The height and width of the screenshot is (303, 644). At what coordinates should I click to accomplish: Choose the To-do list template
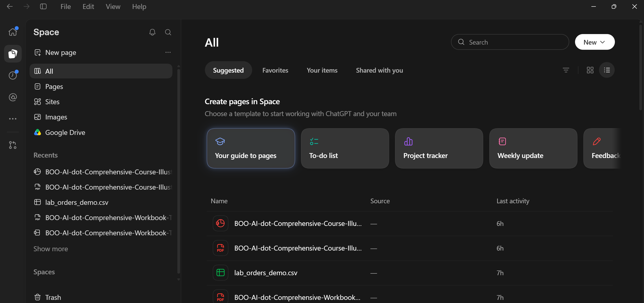pos(345,148)
